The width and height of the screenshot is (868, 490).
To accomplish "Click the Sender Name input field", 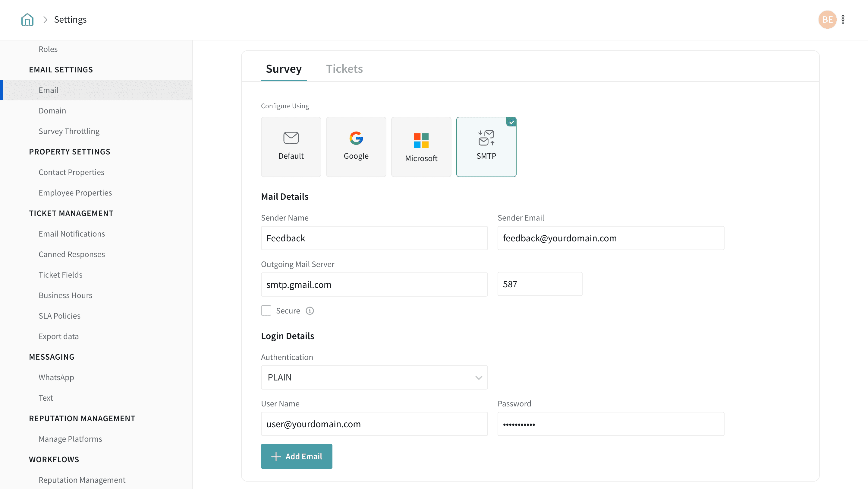I will (x=374, y=238).
